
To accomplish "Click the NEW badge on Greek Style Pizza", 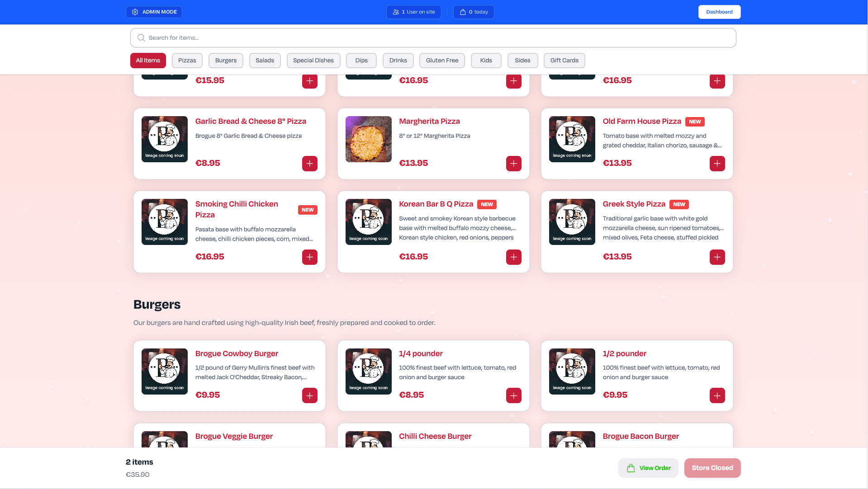I will 679,204.
